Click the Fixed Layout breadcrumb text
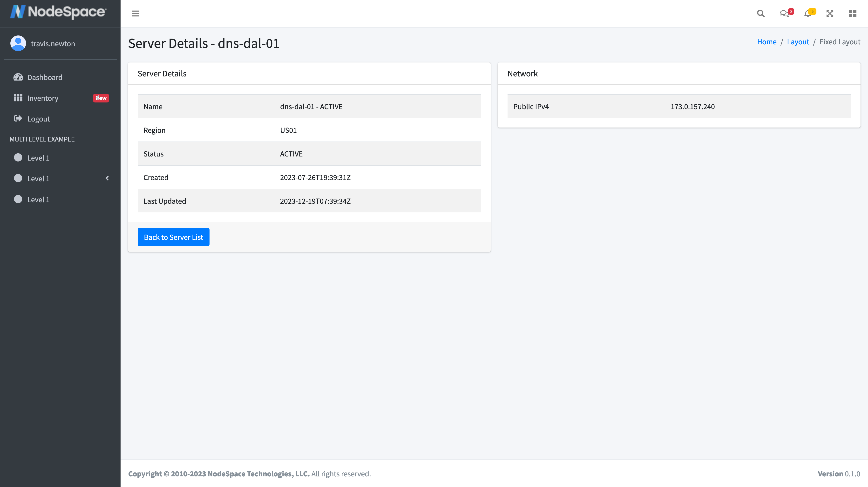The height and width of the screenshot is (487, 868). click(x=840, y=42)
